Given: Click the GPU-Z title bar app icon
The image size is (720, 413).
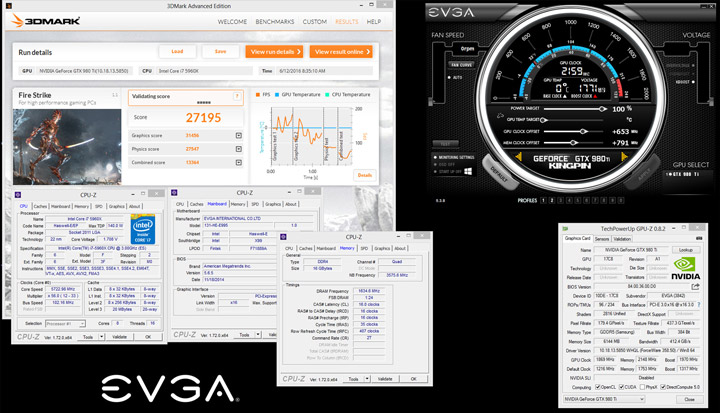Looking at the screenshot, I should (565, 228).
